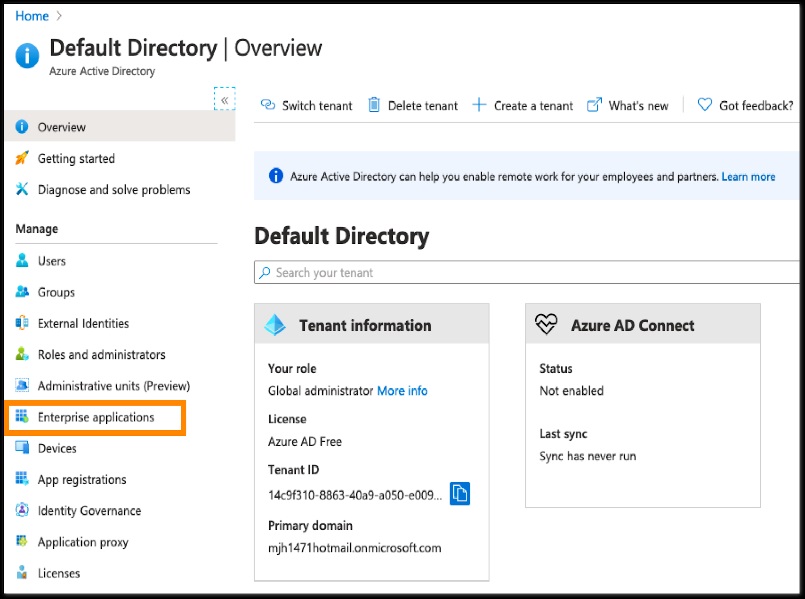Image resolution: width=805 pixels, height=599 pixels.
Task: Click the Delete tenant button
Action: [413, 105]
